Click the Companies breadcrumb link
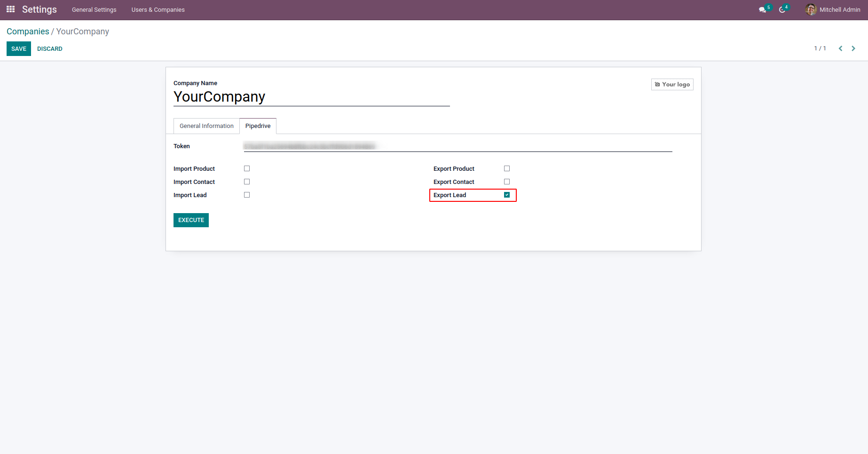868x454 pixels. [x=28, y=32]
